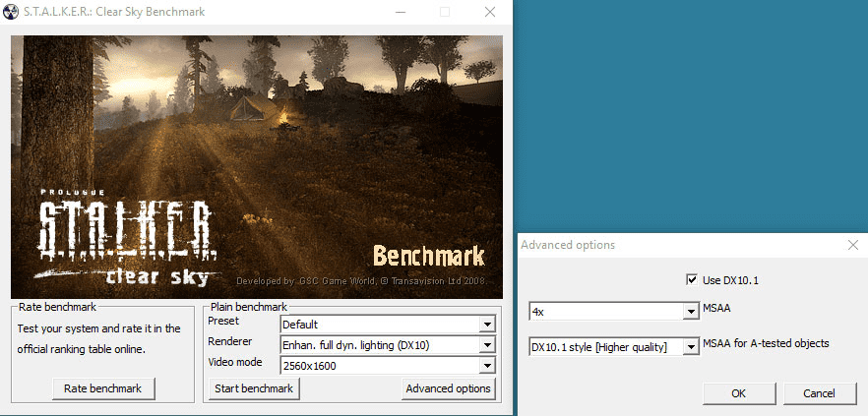Click the Use DX10.1 label text
Screen dimensions: 868x416
[730, 280]
